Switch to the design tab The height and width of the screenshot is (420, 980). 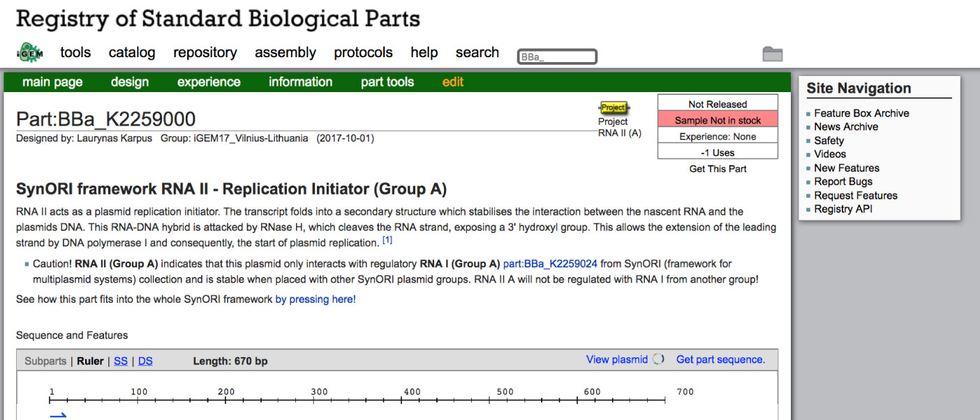[x=130, y=82]
